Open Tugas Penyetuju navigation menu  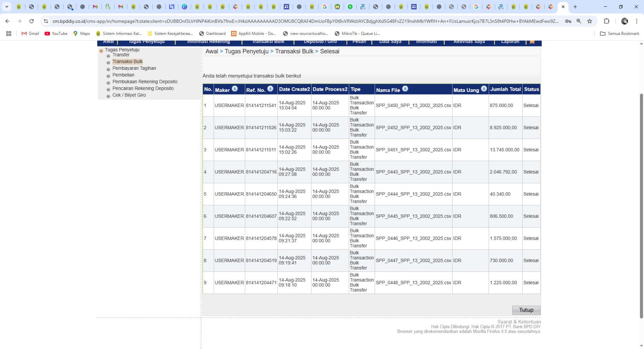tap(146, 42)
